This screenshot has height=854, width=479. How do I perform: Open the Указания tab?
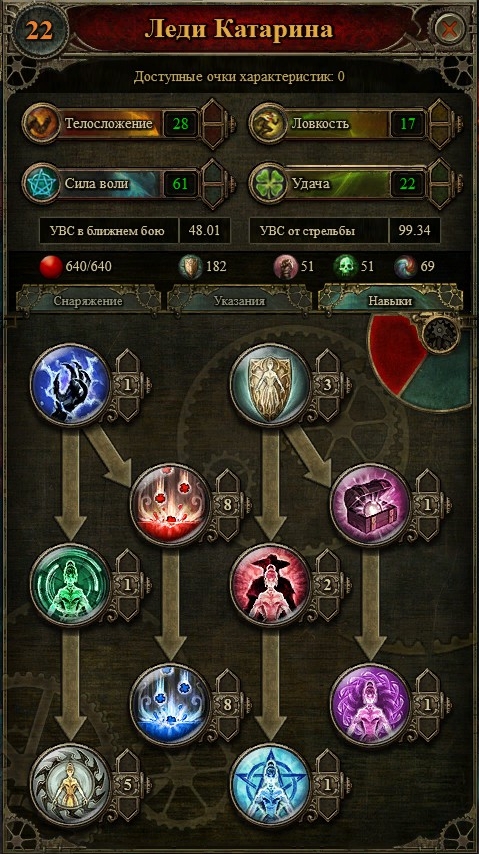(x=239, y=301)
